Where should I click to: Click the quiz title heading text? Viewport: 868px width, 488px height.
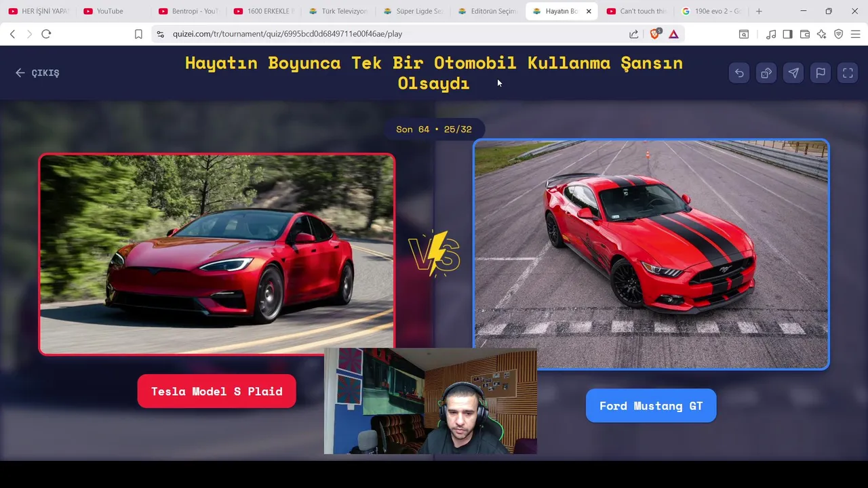pos(434,73)
